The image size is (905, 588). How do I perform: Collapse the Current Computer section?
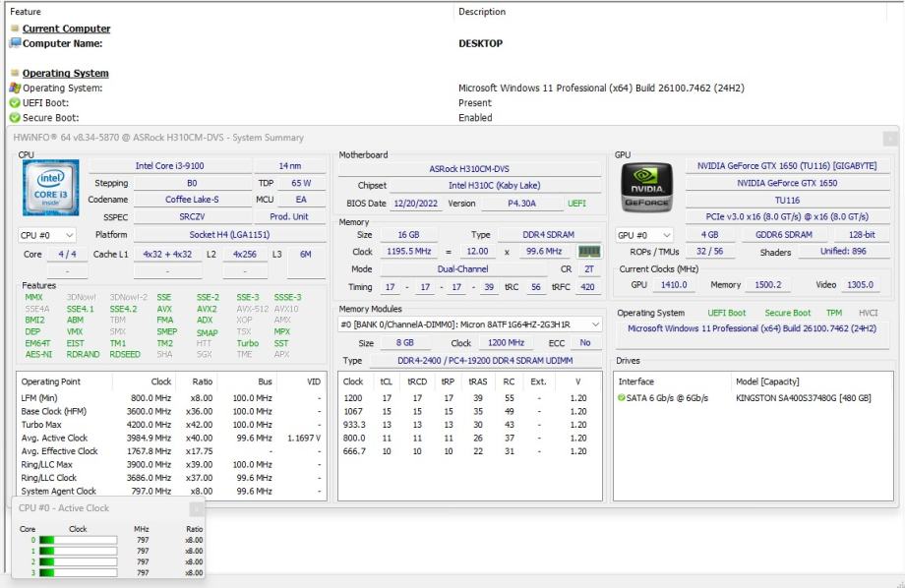[15, 29]
